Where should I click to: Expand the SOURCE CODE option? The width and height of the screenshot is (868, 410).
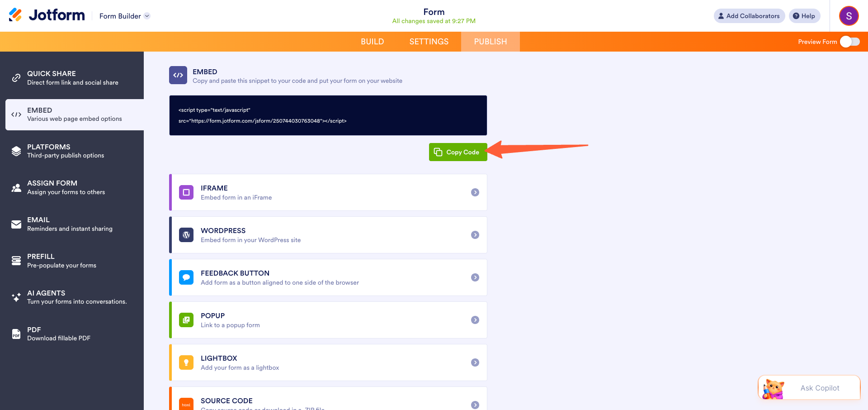pos(475,405)
